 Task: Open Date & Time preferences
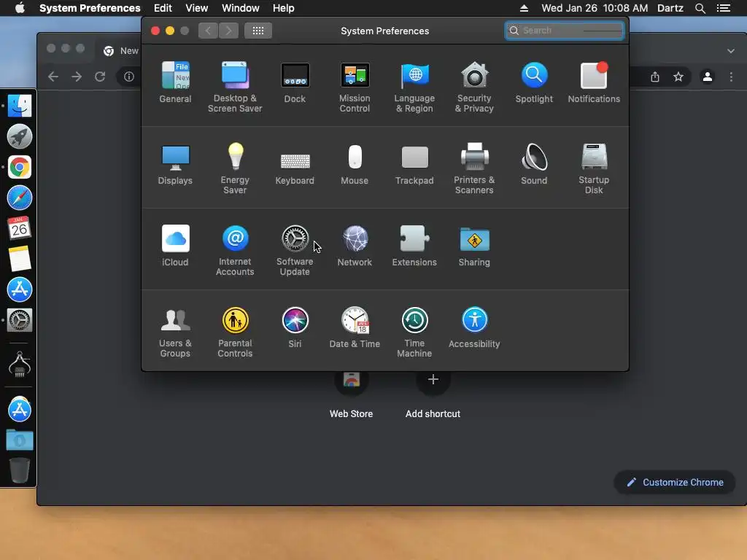(355, 327)
